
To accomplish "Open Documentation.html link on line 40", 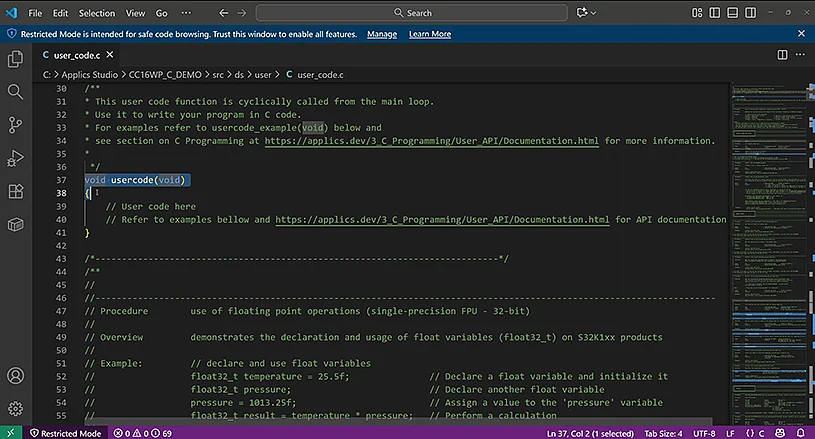I will click(x=442, y=220).
